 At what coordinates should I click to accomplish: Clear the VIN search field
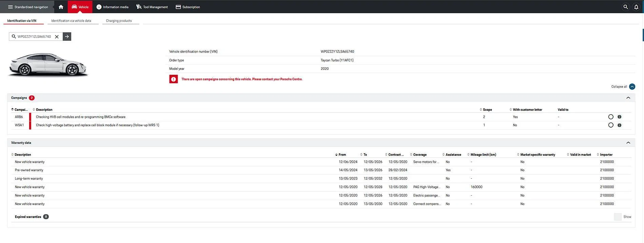[57, 37]
